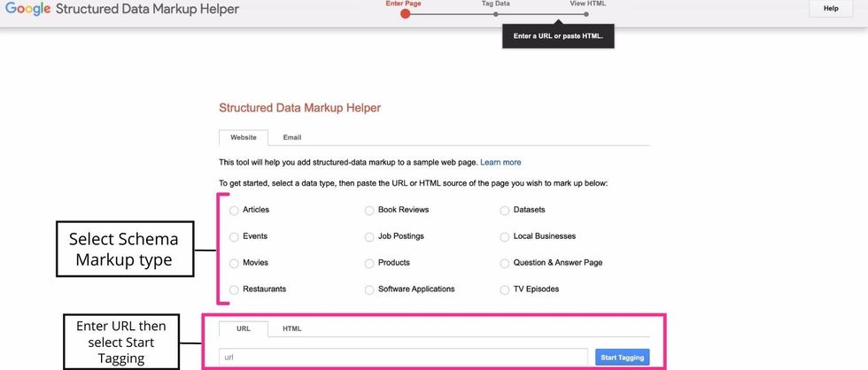The image size is (868, 370).
Task: Open the Help button
Action: (831, 8)
